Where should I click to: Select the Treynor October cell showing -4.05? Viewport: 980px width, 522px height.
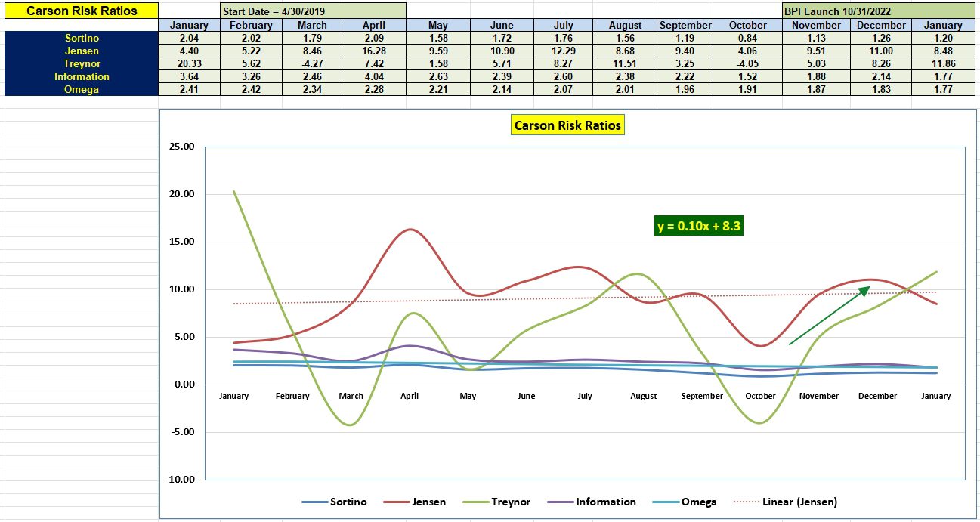coord(748,63)
